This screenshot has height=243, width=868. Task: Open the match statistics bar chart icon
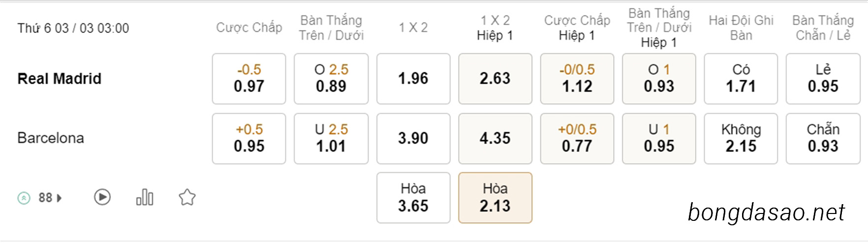pyautogui.click(x=145, y=197)
